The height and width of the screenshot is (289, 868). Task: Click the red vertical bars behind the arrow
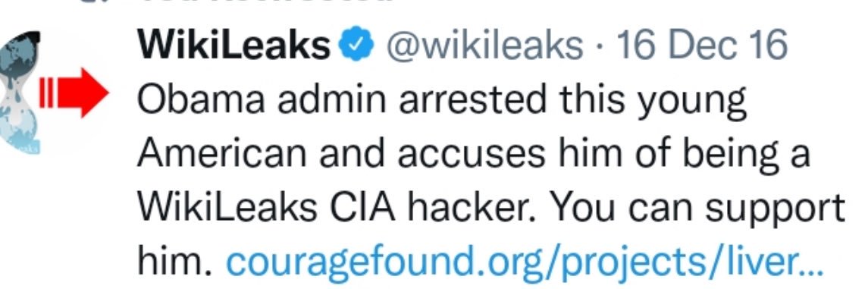46,93
